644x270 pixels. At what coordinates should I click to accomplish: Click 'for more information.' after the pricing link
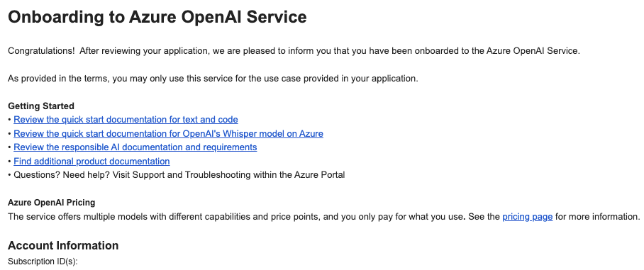pos(598,217)
